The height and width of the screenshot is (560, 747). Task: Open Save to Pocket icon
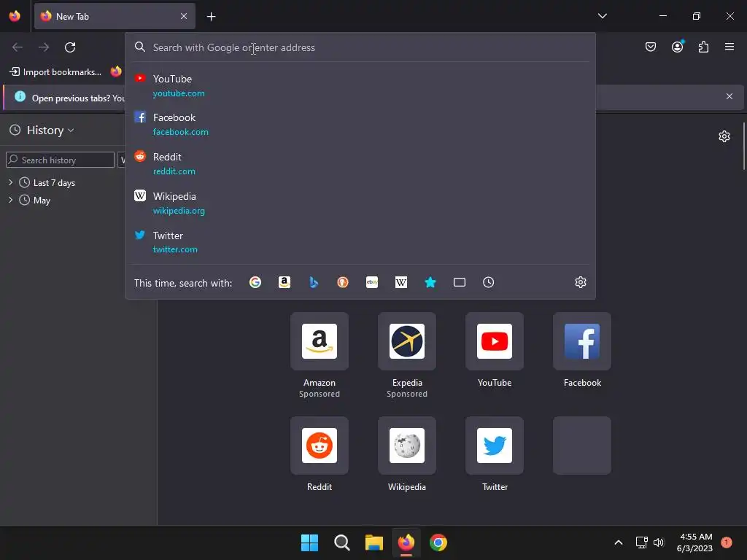click(x=651, y=47)
